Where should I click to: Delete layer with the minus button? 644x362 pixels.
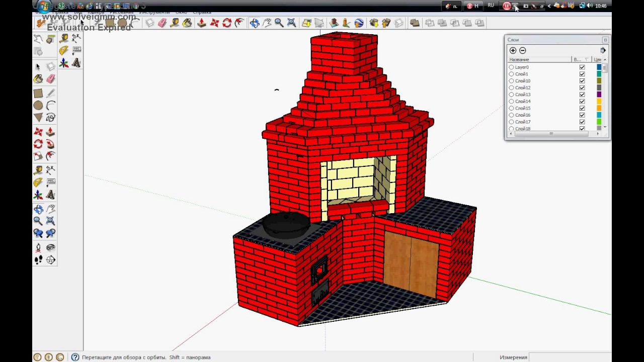coord(522,50)
